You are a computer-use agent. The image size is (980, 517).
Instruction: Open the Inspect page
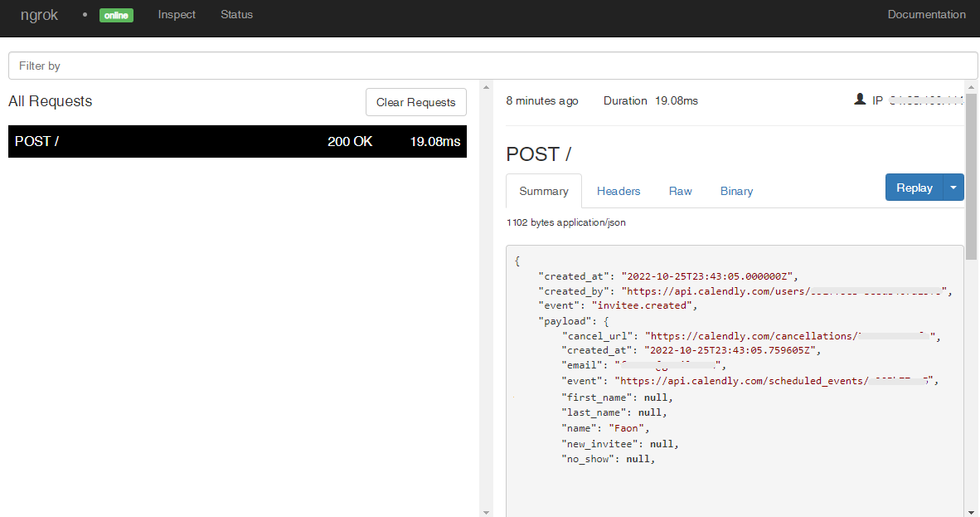tap(177, 14)
